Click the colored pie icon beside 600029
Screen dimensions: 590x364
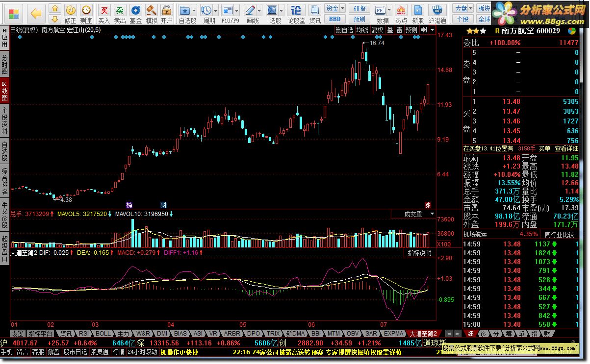[571, 31]
